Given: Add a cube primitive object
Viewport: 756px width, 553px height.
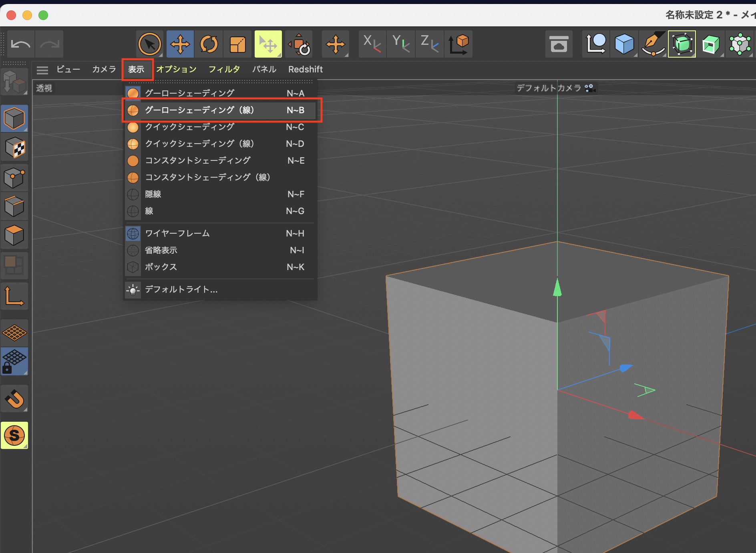Looking at the screenshot, I should click(624, 44).
